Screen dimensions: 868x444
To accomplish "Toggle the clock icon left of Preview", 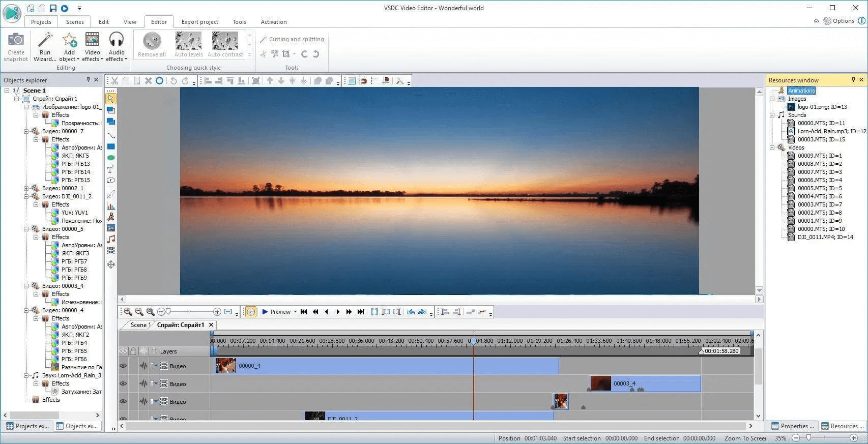I will pos(250,312).
